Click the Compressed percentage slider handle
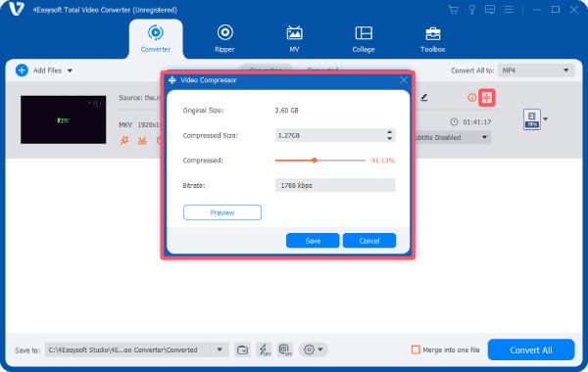 click(315, 161)
